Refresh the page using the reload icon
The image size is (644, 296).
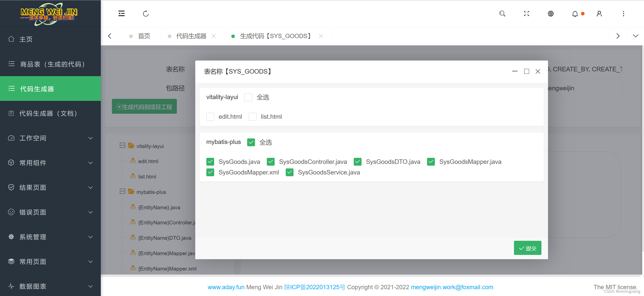[x=146, y=13]
